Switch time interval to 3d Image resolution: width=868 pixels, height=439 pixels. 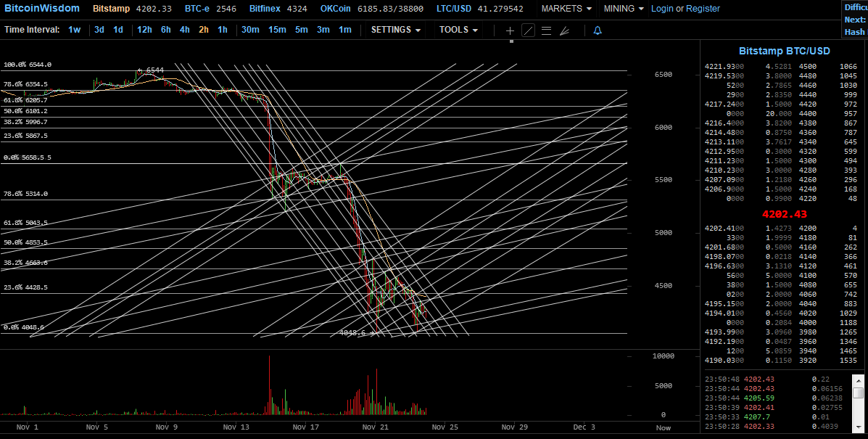[x=99, y=30]
